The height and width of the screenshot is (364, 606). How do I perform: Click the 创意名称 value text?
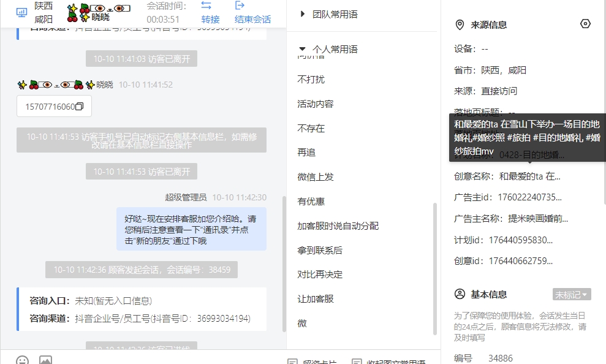click(x=530, y=176)
